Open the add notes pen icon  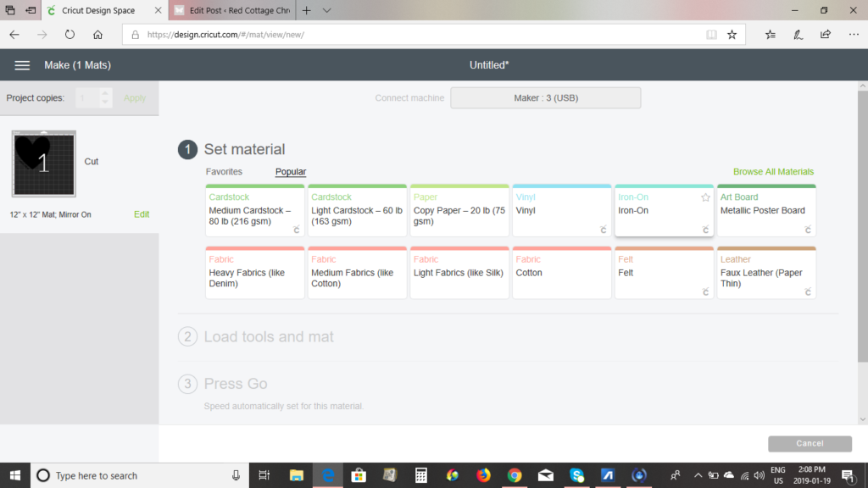click(x=798, y=34)
